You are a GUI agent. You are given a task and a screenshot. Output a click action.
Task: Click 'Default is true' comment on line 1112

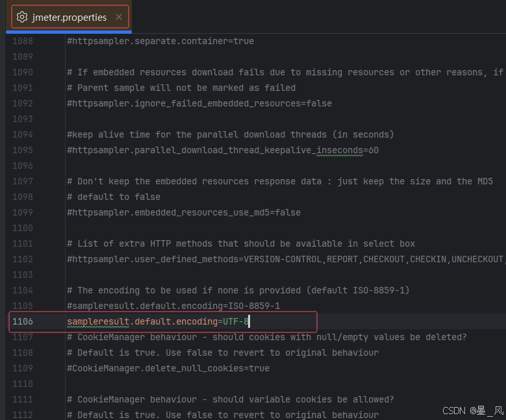[223, 415]
